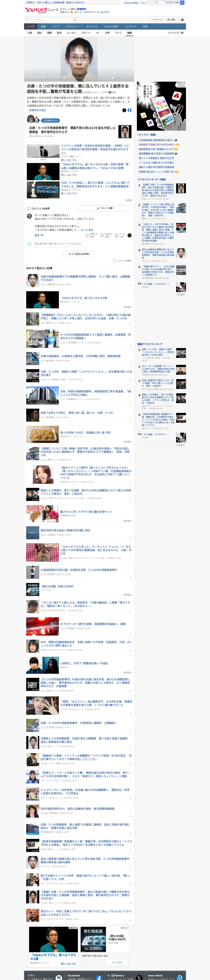Click the first commenter's avatar icon
Image resolution: width=210 pixels, height=980 pixels.
coord(29,216)
